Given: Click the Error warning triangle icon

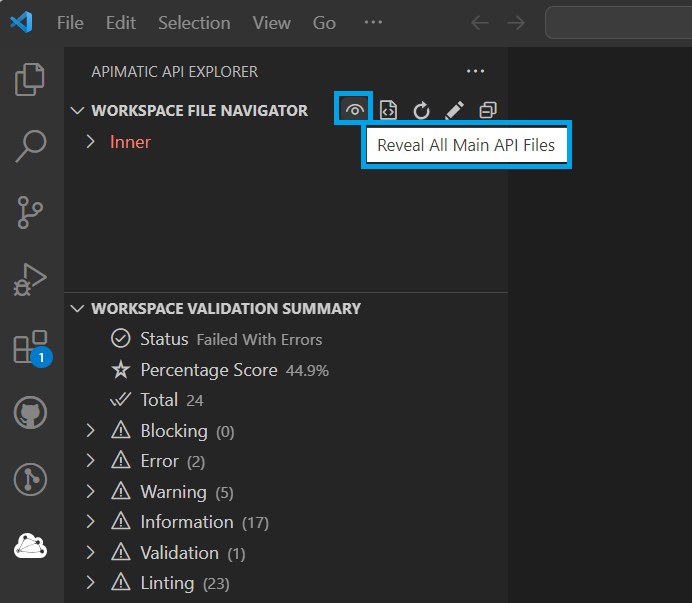Looking at the screenshot, I should 120,460.
